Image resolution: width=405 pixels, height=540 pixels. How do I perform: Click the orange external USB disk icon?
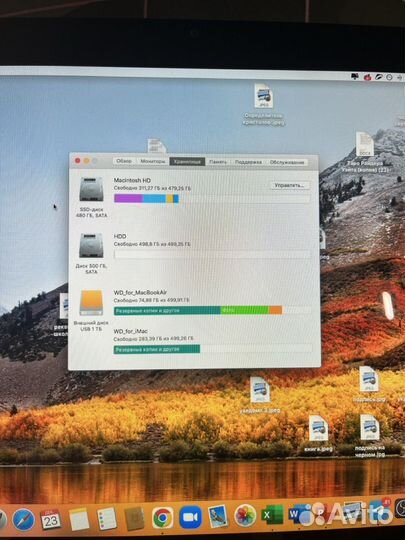91,303
